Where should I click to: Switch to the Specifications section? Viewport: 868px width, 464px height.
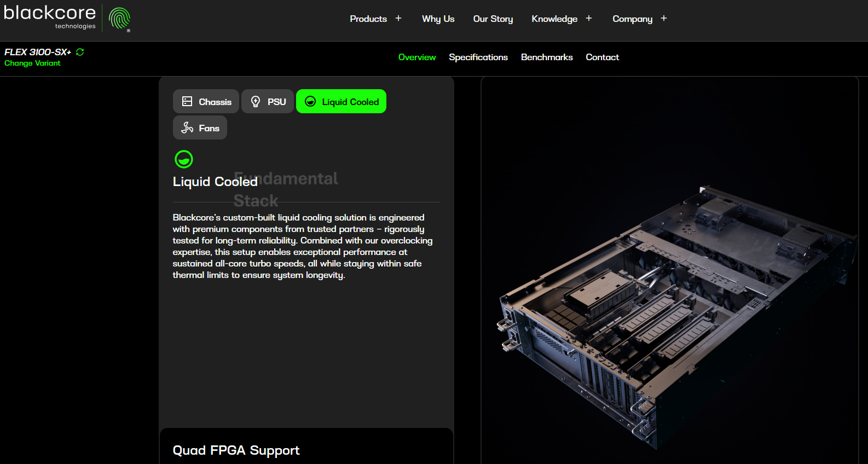click(x=478, y=57)
